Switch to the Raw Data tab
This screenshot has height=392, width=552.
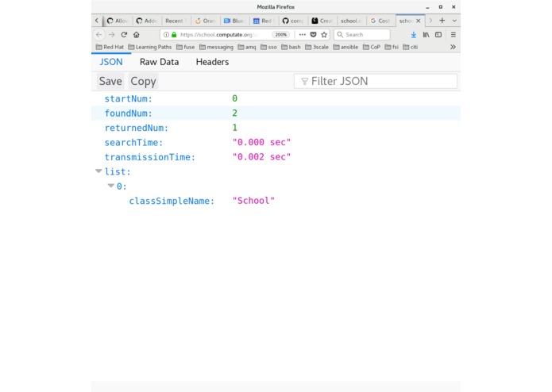point(159,62)
